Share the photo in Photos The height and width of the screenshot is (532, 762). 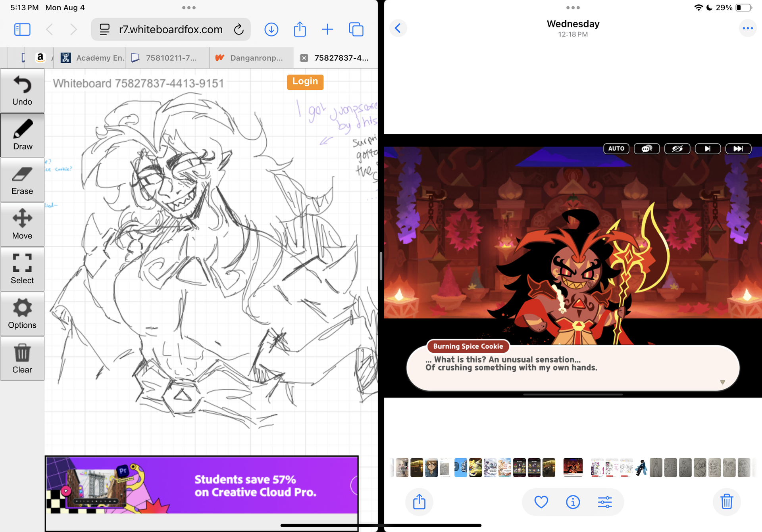pos(419,502)
